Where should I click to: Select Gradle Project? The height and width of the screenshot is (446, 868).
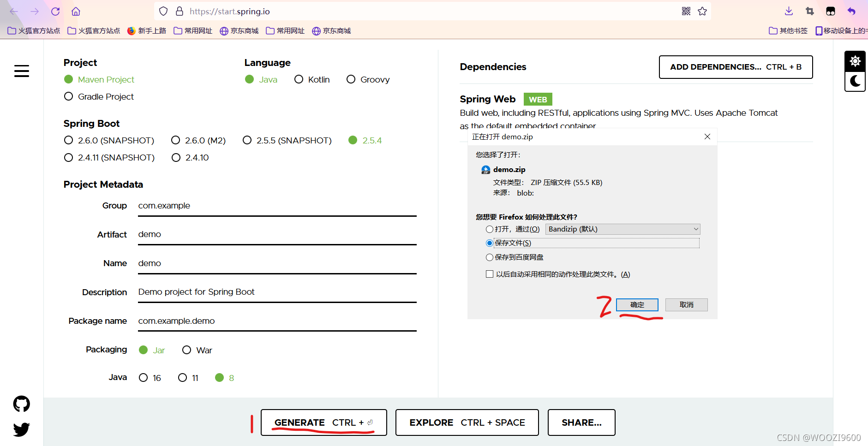(x=99, y=96)
